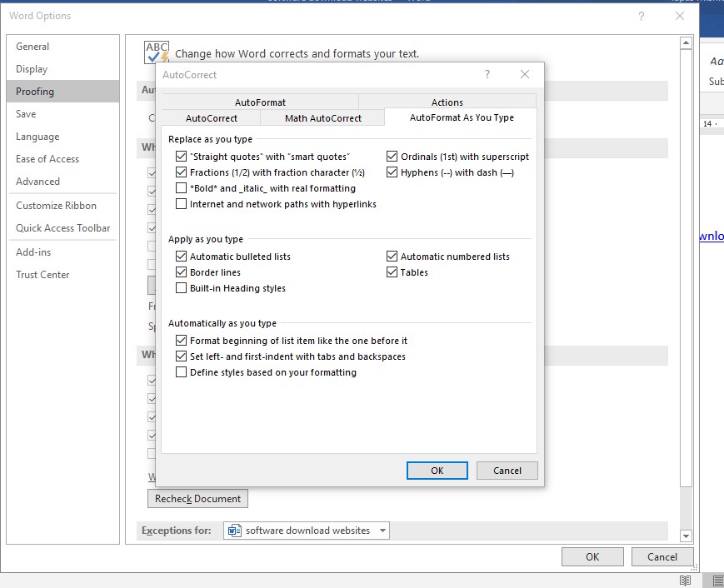Select the AutoFormat As You Type tab
724x588 pixels.
462,117
